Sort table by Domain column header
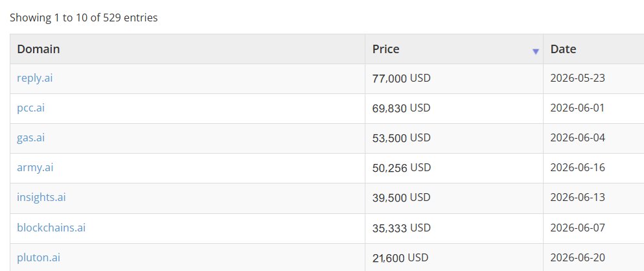 (x=187, y=49)
